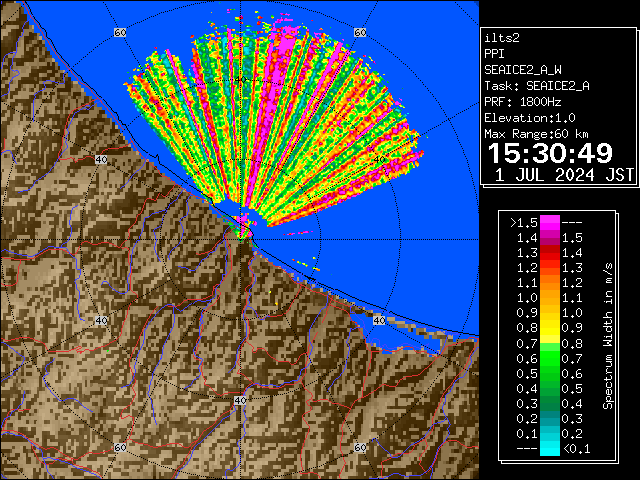
Task: Click the ">1.5" legend label
Action: (524, 223)
